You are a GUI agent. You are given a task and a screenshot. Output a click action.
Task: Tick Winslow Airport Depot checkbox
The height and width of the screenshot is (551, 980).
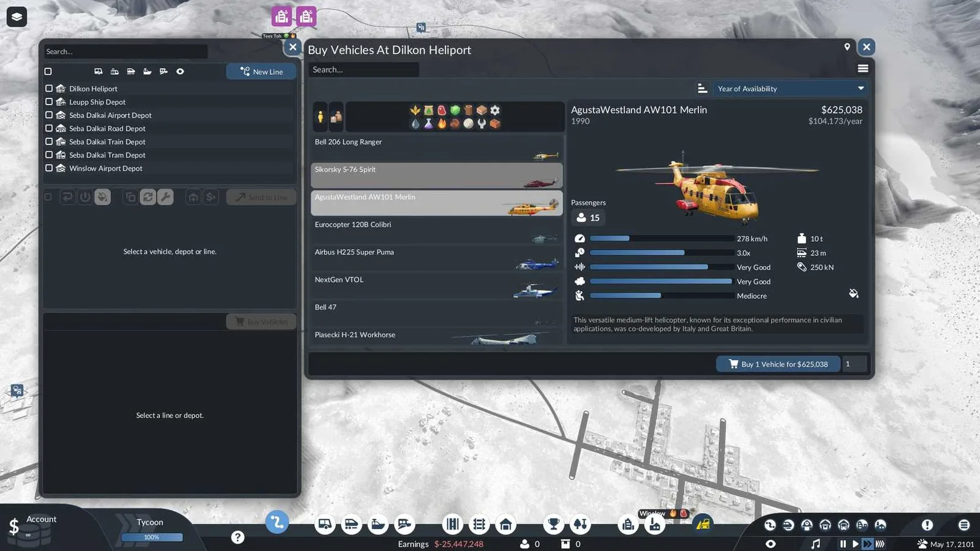49,168
